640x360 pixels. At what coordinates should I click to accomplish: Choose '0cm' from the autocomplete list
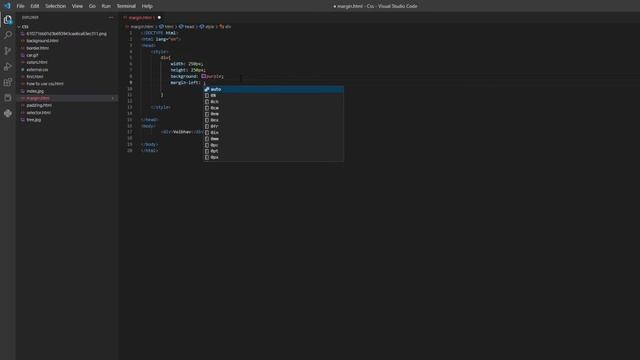point(273,108)
